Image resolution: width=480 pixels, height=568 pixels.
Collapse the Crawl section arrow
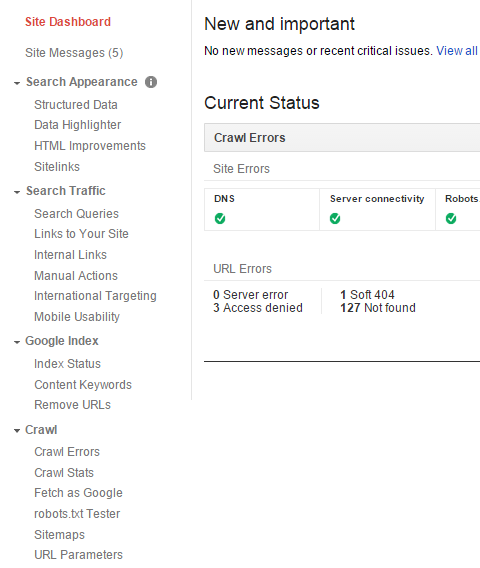tap(17, 431)
